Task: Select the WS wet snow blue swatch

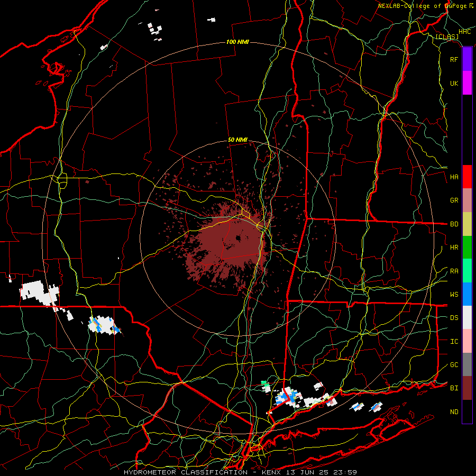Action: 467,294
